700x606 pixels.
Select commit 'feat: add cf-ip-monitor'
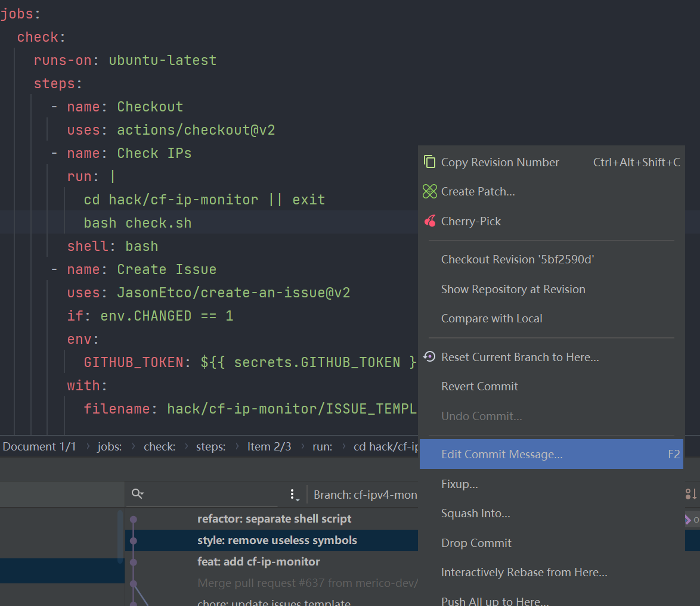pos(259,562)
